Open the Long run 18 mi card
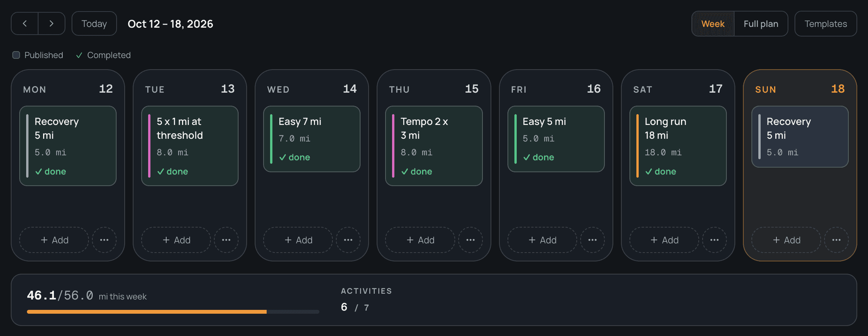This screenshot has height=336, width=868. pyautogui.click(x=678, y=146)
